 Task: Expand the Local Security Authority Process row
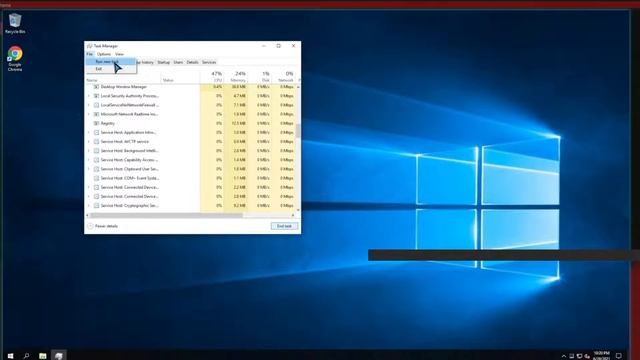(89, 96)
